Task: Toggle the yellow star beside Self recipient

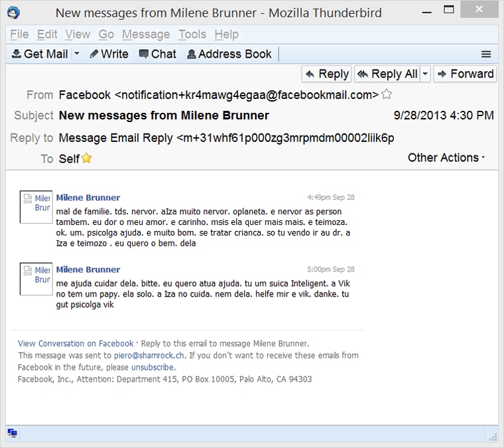Action: point(86,159)
